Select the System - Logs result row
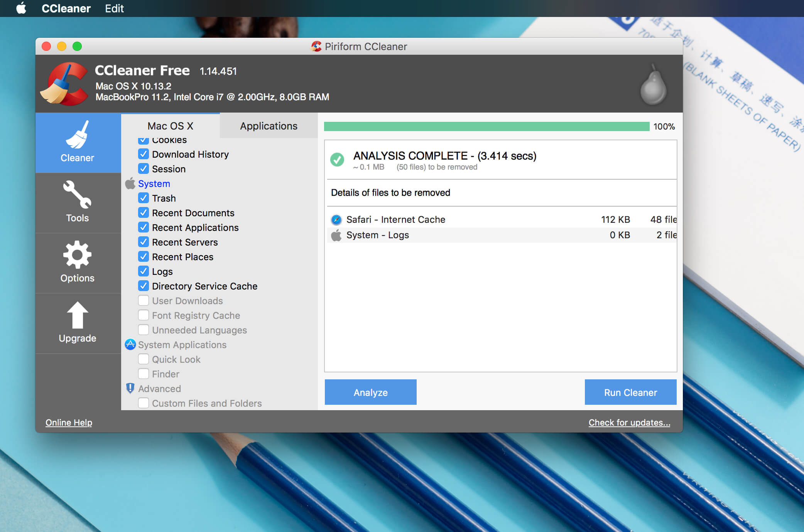 [x=502, y=235]
